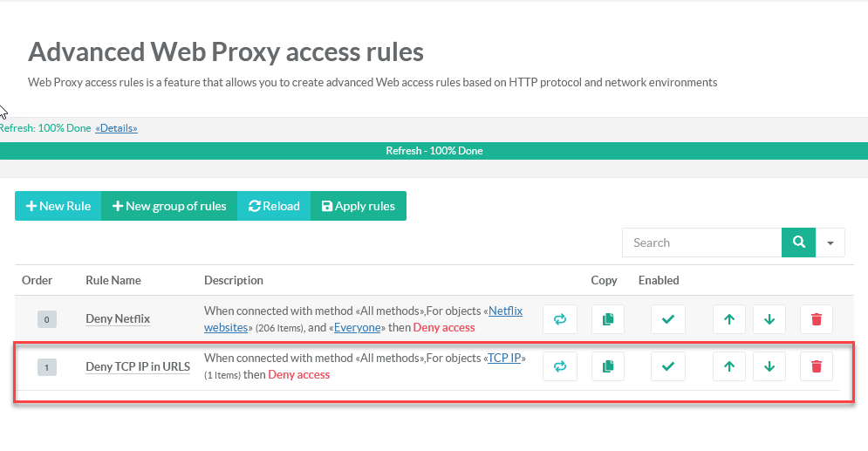This screenshot has height=451, width=868.
Task: Toggle enabled state of Deny TCP IP rule
Action: tap(668, 366)
